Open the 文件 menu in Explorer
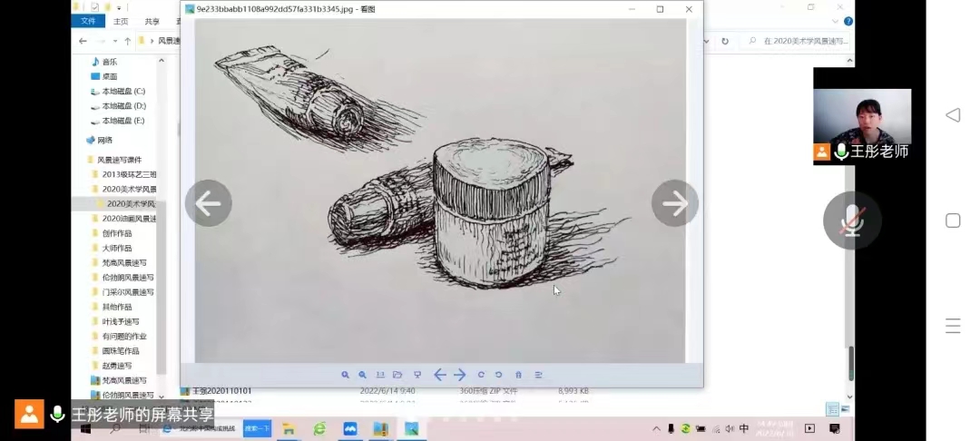The width and height of the screenshot is (980, 441). (x=88, y=21)
